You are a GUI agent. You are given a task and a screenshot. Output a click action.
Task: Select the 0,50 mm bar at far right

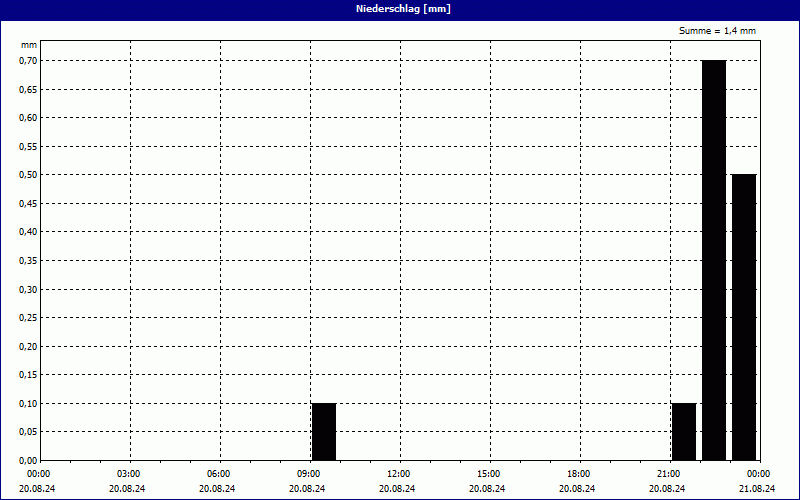pyautogui.click(x=744, y=317)
